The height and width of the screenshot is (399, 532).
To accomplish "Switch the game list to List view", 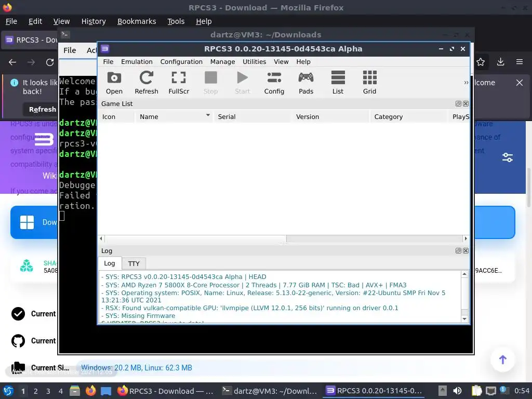I will pos(338,83).
